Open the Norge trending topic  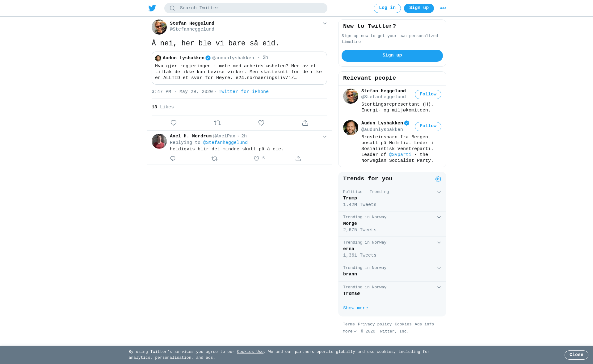point(392,224)
